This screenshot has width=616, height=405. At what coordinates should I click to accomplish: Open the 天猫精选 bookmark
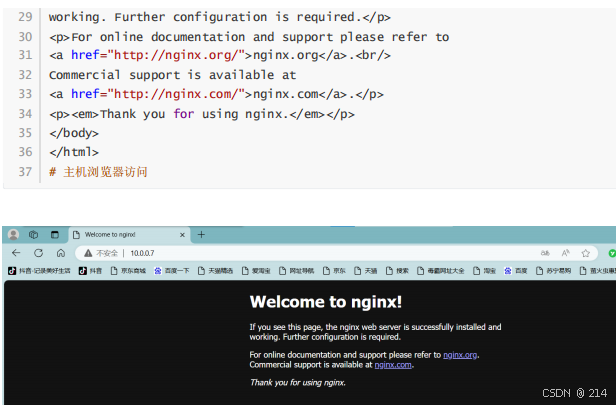coord(216,271)
